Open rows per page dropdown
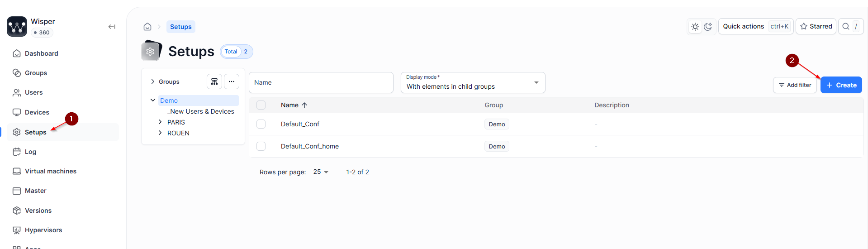This screenshot has width=868, height=249. pyautogui.click(x=321, y=172)
